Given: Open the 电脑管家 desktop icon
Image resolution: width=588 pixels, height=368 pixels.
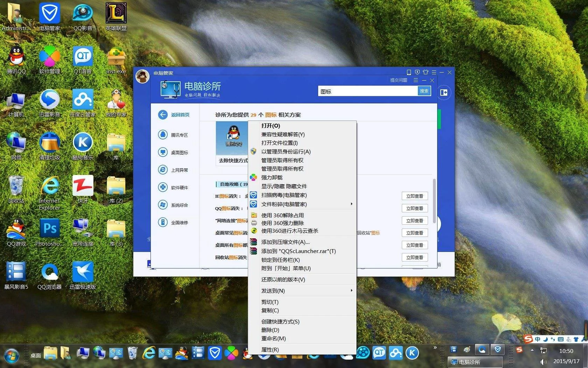Looking at the screenshot, I should (49, 16).
